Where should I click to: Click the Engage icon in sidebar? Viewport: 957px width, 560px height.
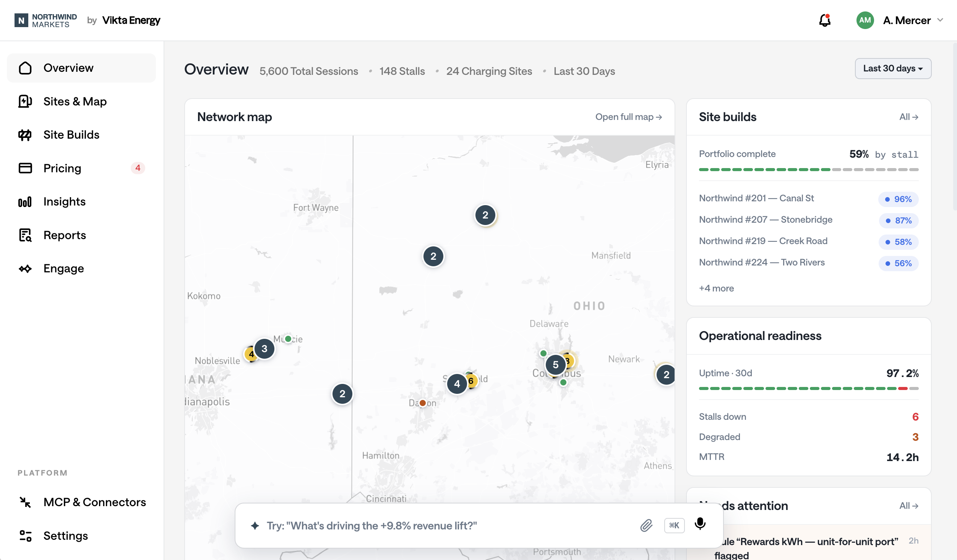[25, 269]
